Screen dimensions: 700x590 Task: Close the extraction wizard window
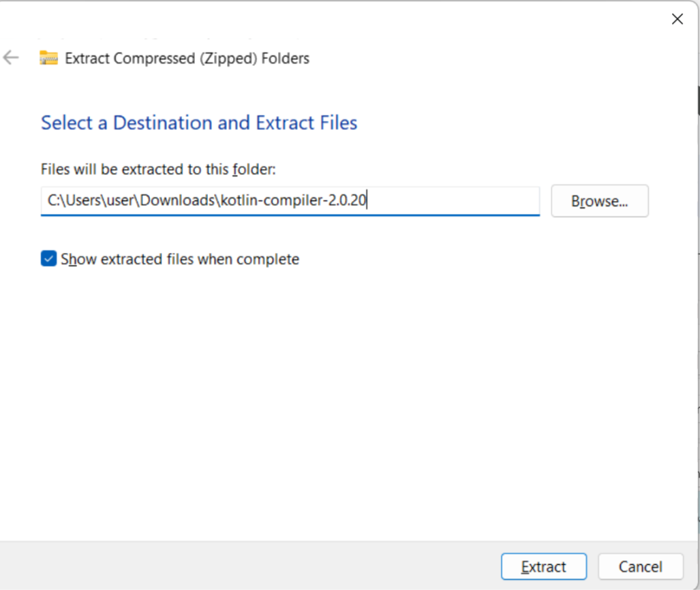tap(677, 19)
